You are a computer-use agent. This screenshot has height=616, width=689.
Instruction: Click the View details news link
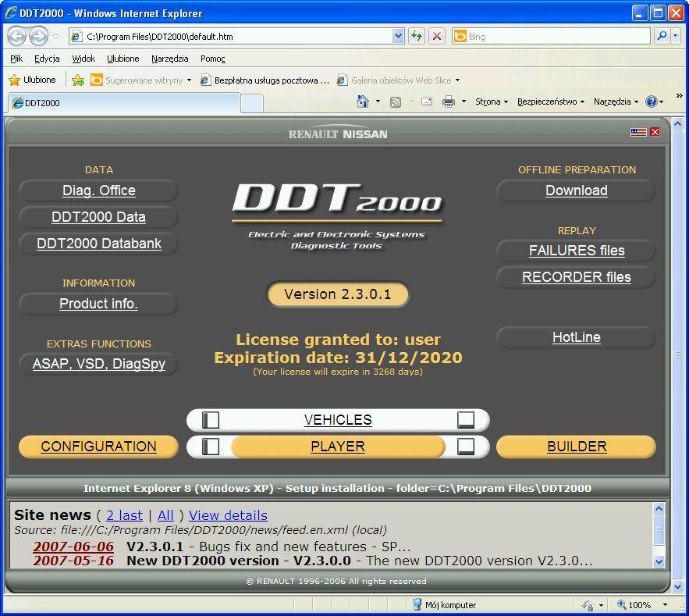(x=228, y=515)
